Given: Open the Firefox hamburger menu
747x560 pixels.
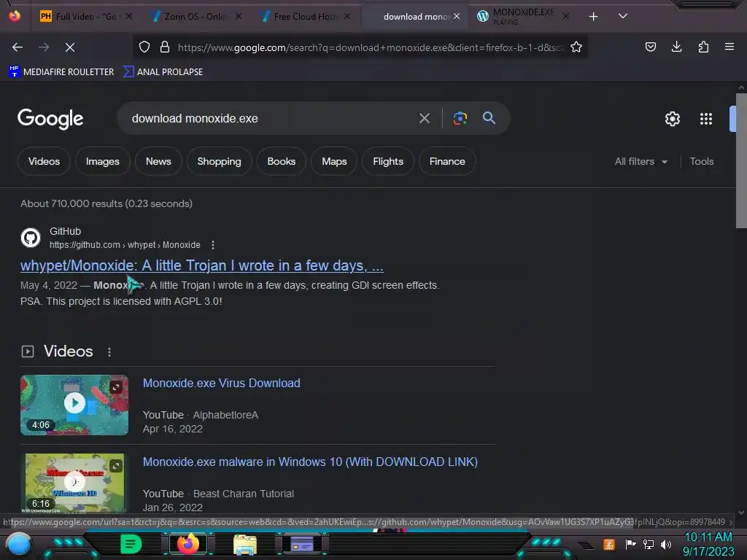Looking at the screenshot, I should point(729,47).
